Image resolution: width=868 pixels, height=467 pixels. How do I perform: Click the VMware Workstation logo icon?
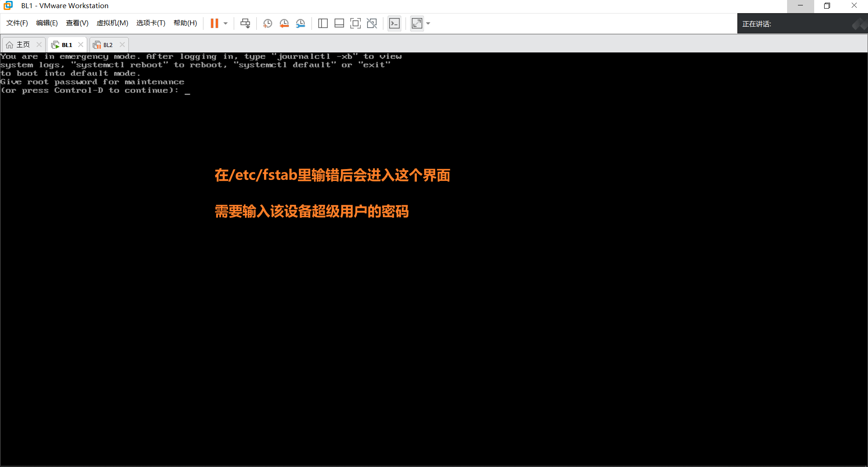pos(8,5)
